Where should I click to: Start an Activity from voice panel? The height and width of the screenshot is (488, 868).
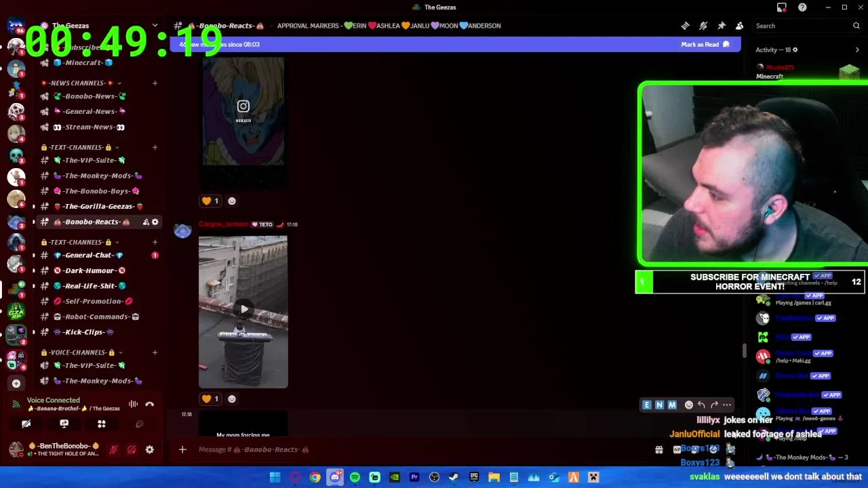pos(102,424)
